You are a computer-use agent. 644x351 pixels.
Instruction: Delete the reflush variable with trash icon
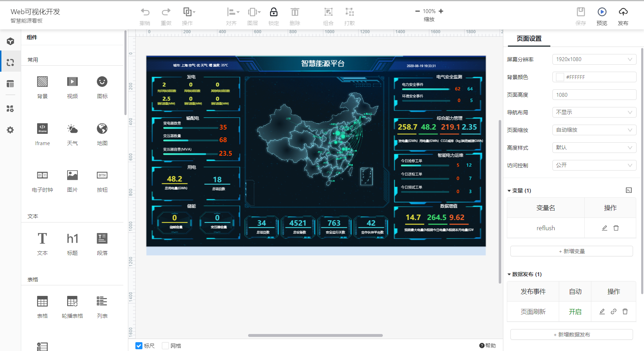(x=616, y=228)
